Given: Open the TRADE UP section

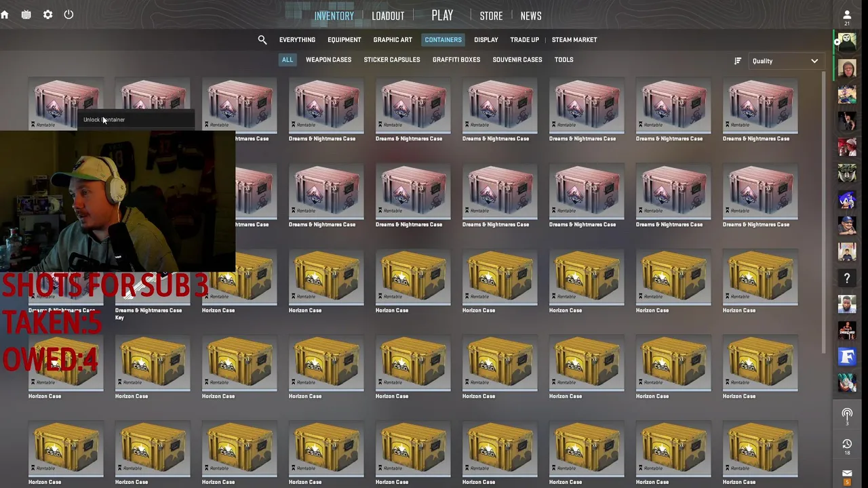Looking at the screenshot, I should point(524,40).
